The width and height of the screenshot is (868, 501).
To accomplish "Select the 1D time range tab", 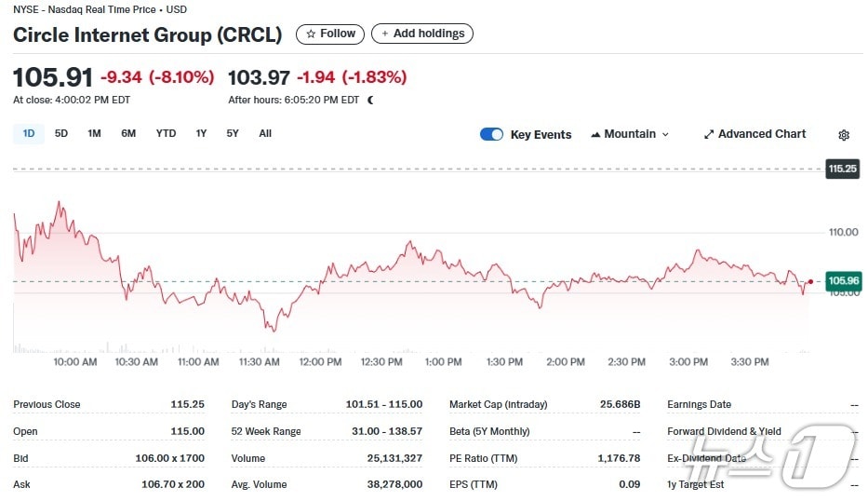I will tap(28, 133).
